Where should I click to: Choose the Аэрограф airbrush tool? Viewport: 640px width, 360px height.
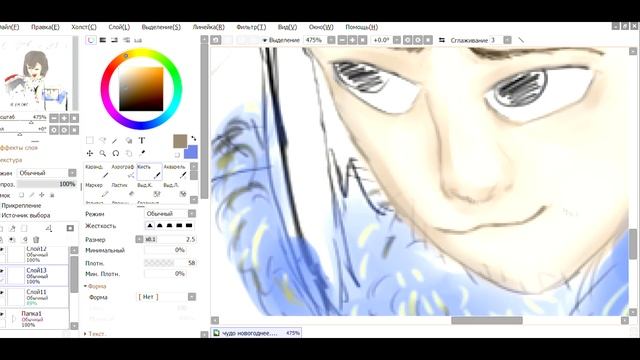123,172
